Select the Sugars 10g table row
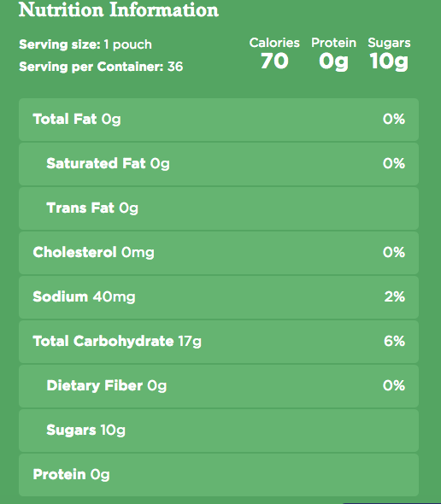 [x=219, y=431]
